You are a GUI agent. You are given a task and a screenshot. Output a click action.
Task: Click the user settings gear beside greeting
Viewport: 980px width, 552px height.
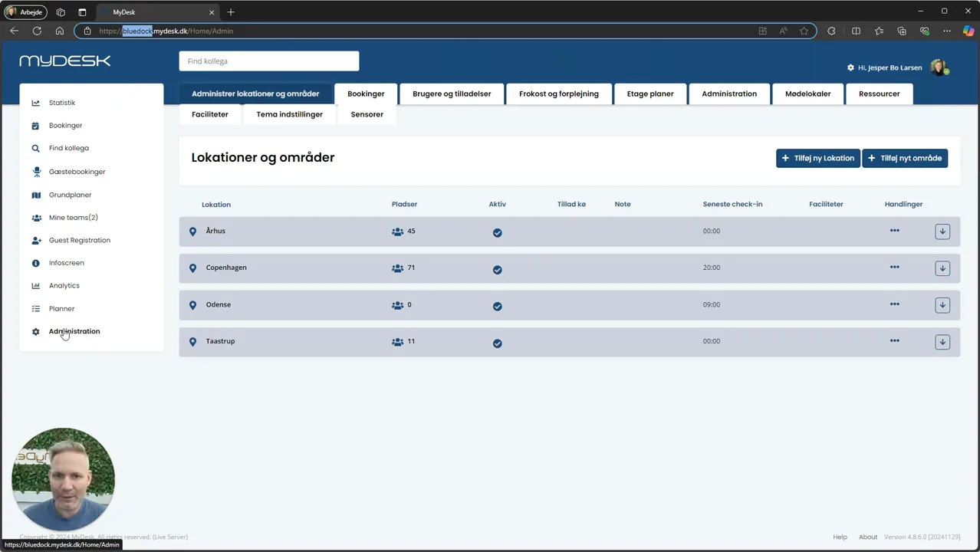tap(850, 68)
